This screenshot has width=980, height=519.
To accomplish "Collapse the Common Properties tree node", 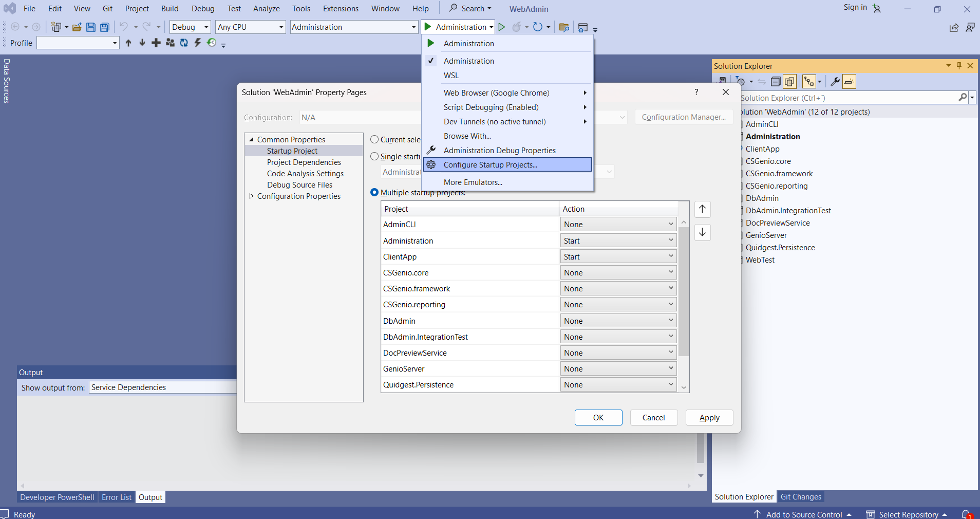I will (251, 139).
